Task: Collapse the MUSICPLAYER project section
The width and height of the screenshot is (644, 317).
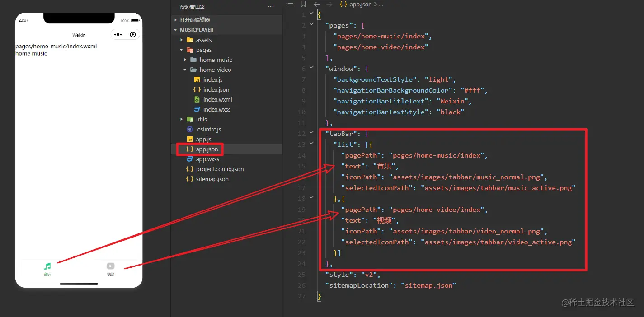Action: (x=196, y=30)
